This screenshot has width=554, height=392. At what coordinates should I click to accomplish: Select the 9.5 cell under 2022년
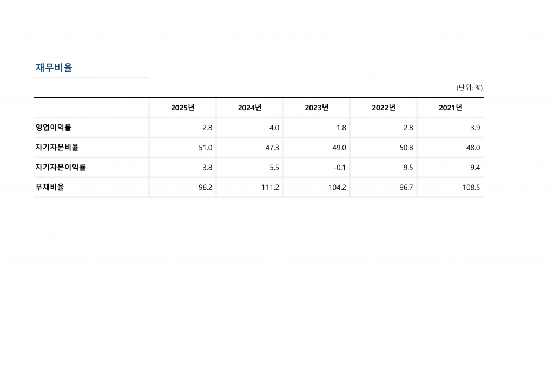pyautogui.click(x=408, y=168)
